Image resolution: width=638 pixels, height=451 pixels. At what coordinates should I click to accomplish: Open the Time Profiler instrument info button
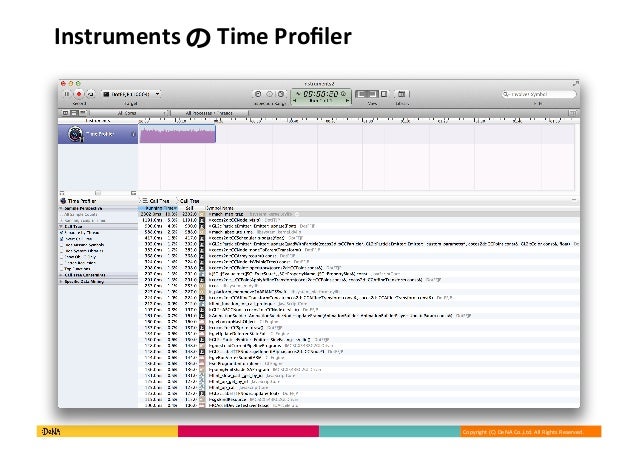pyautogui.click(x=133, y=134)
